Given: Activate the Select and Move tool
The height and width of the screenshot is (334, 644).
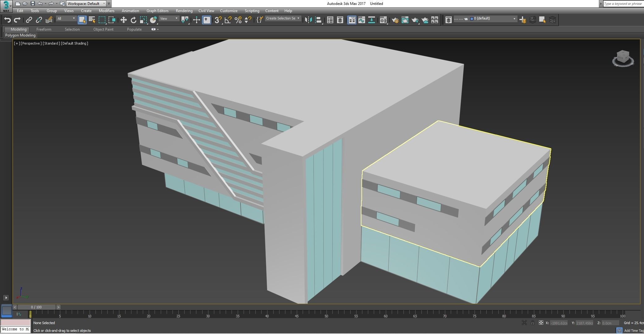Looking at the screenshot, I should tap(123, 20).
